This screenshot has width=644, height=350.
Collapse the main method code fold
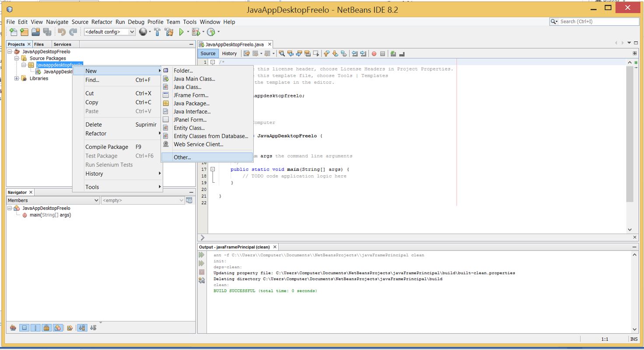[213, 169]
